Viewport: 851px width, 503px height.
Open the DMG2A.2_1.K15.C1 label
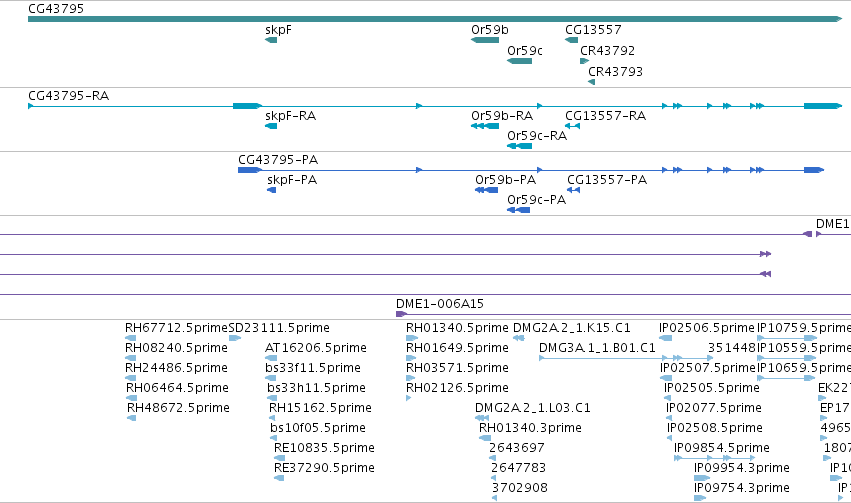tap(572, 328)
